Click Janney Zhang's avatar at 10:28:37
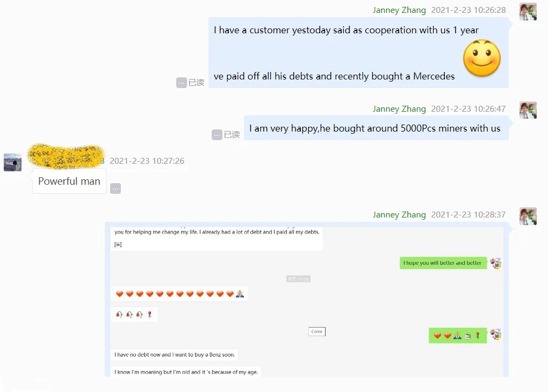Viewport: 548px width, 392px height. pos(528,216)
